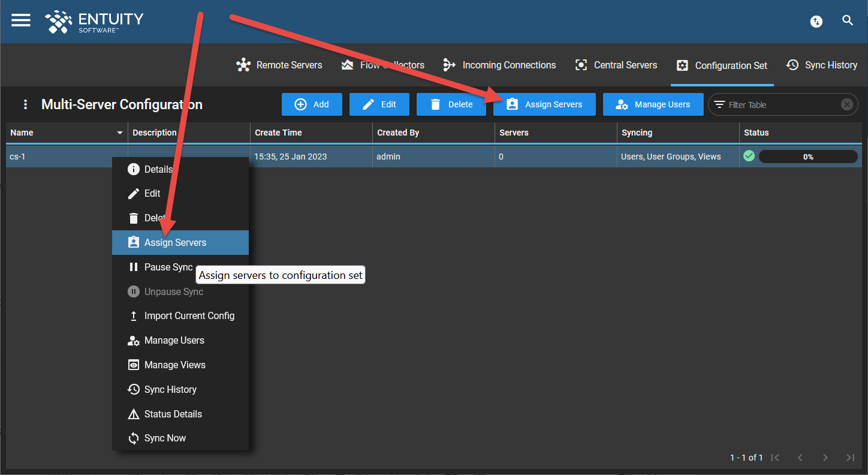The image size is (868, 475).
Task: Click the Servers count 0 cell
Action: pos(556,157)
